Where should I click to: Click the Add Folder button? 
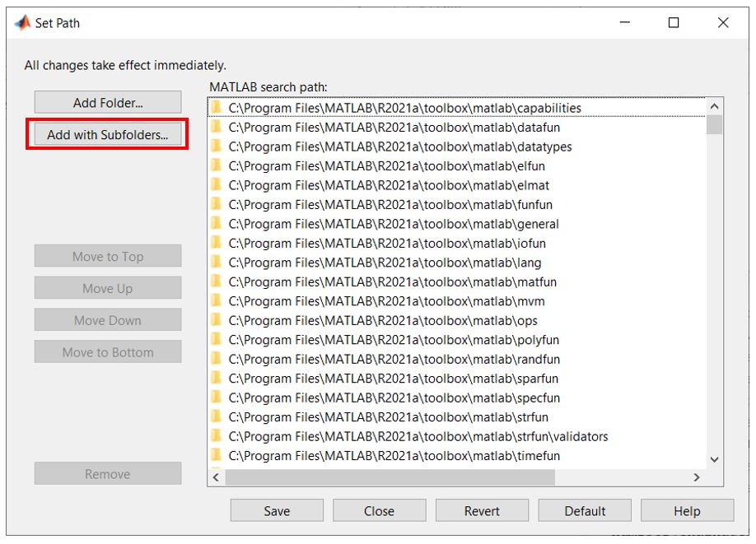pos(108,101)
